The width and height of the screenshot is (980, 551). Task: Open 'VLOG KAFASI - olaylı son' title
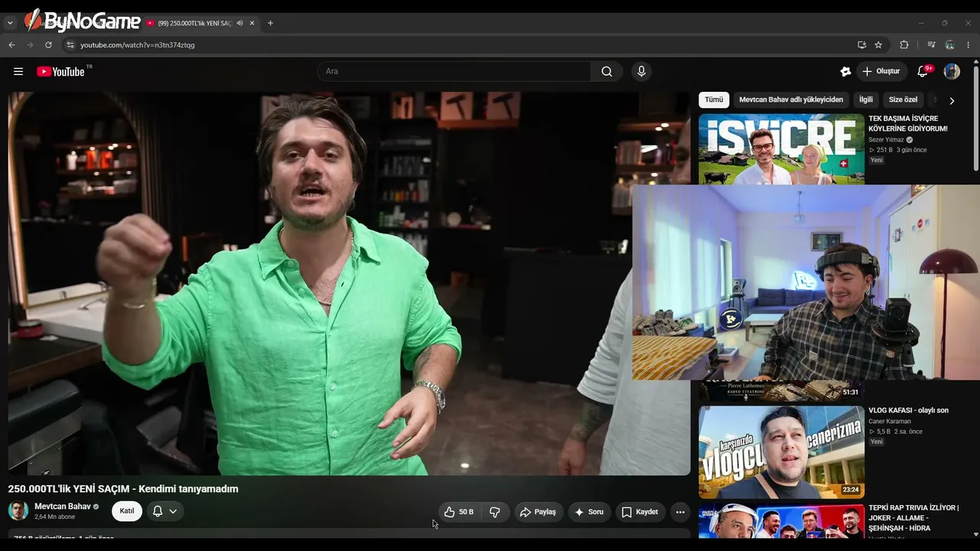(x=908, y=410)
